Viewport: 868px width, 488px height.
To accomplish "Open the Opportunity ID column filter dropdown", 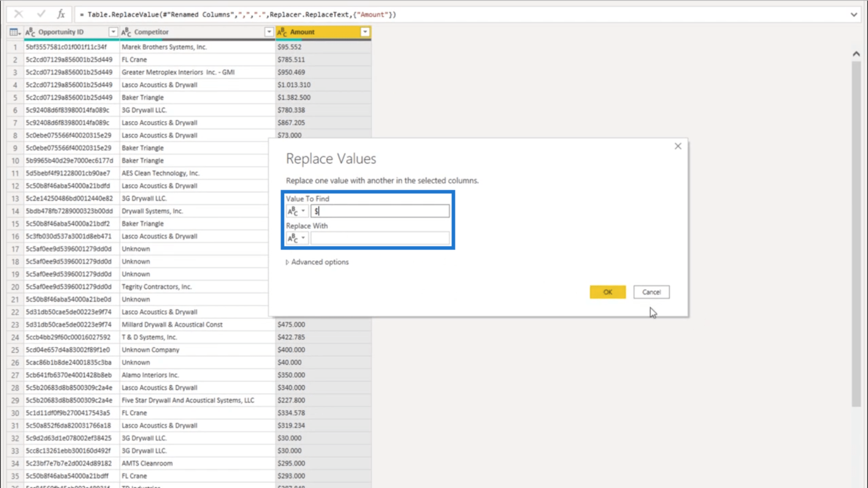I will pyautogui.click(x=113, y=32).
